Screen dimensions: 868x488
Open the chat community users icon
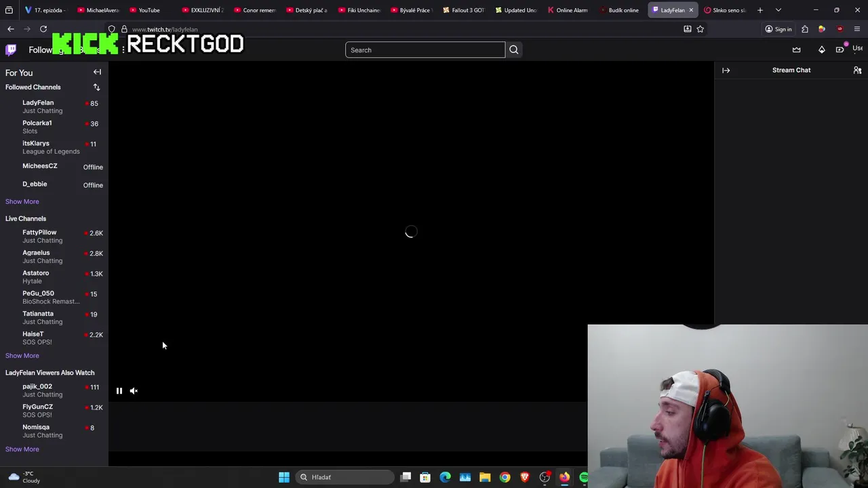(x=857, y=70)
